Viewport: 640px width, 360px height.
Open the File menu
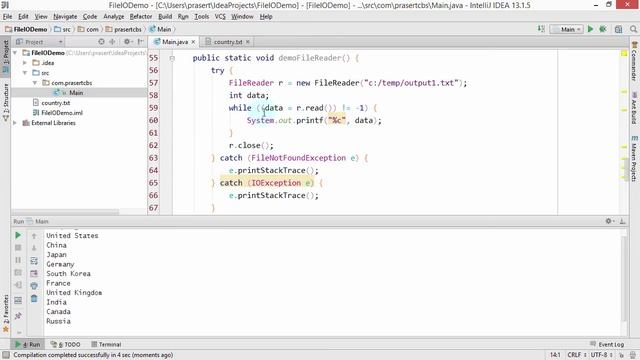coord(7,16)
